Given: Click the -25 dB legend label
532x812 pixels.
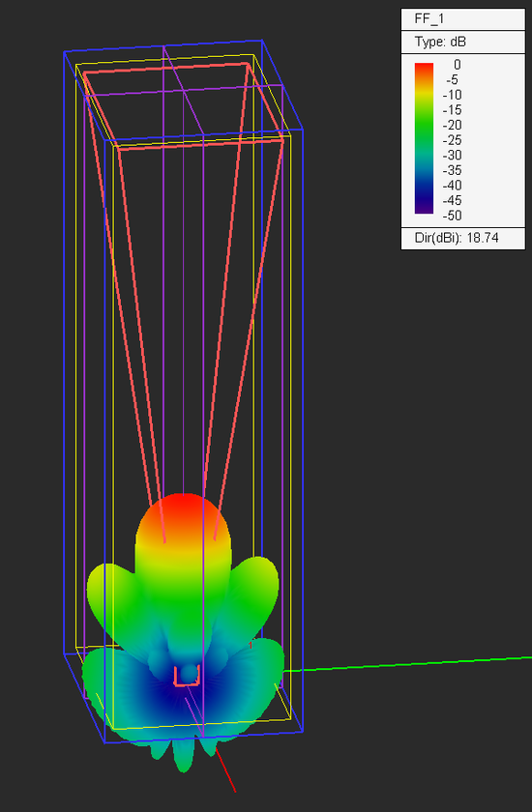Looking at the screenshot, I should coord(452,140).
